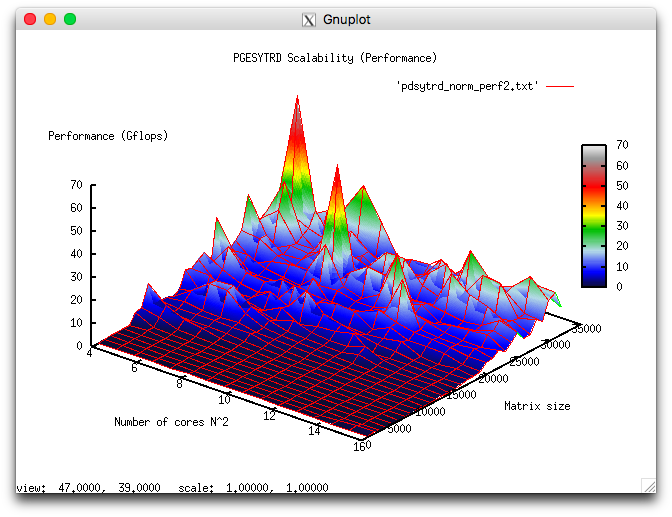Click the z-axis tick label 70
The height and width of the screenshot is (517, 672).
click(76, 185)
